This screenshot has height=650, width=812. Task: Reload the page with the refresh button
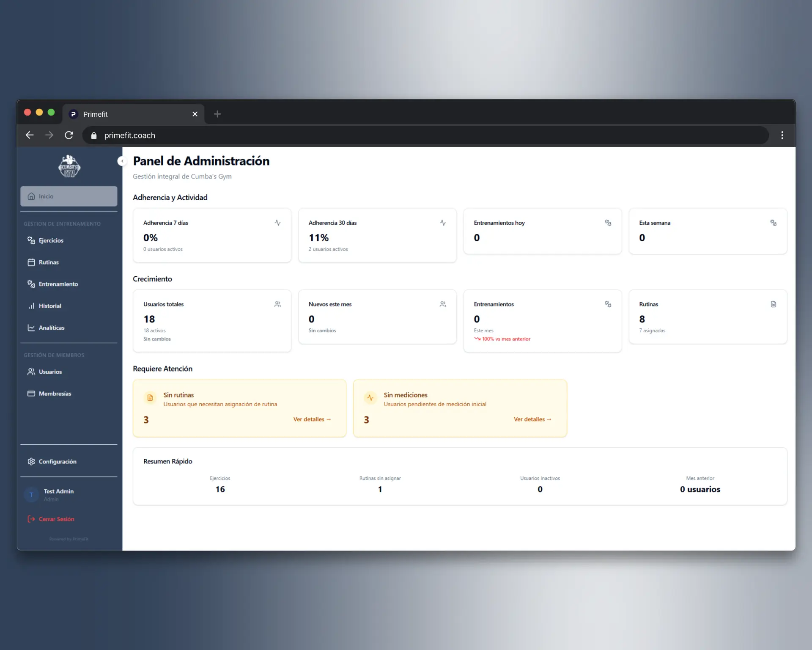click(x=69, y=135)
